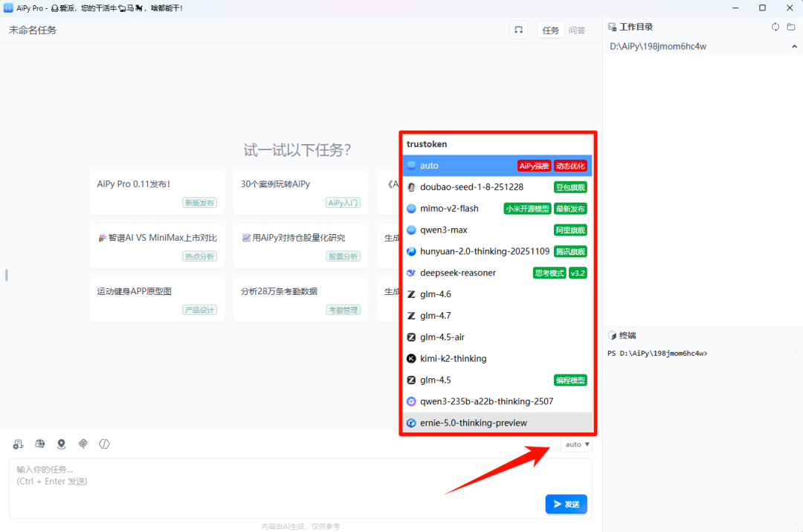Open 用AiPy对持仓股量化研究 task card
Screen dimensions: 803x532
[x=300, y=247]
